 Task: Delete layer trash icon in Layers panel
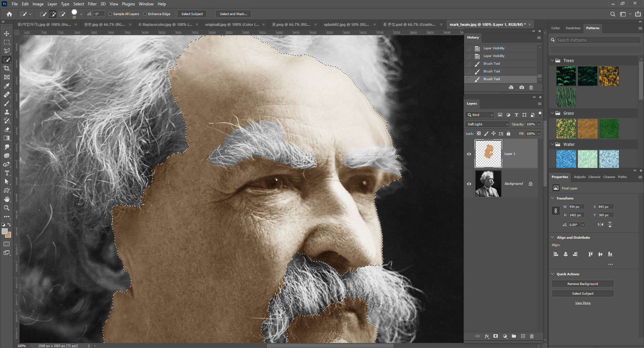pos(532,336)
